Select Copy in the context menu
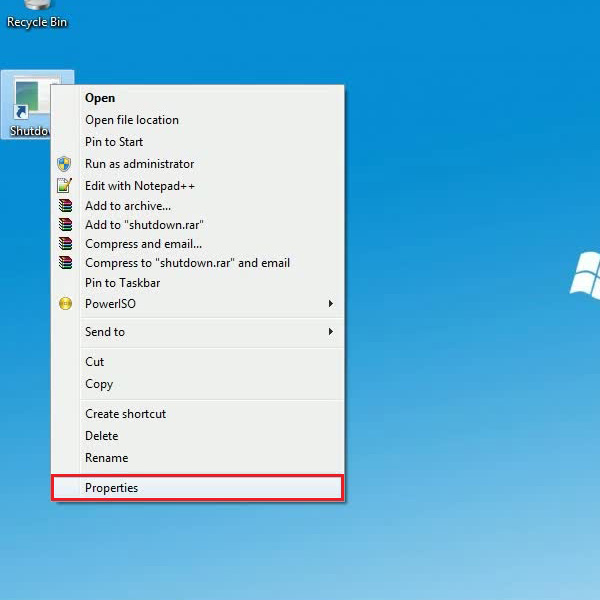 (x=198, y=384)
